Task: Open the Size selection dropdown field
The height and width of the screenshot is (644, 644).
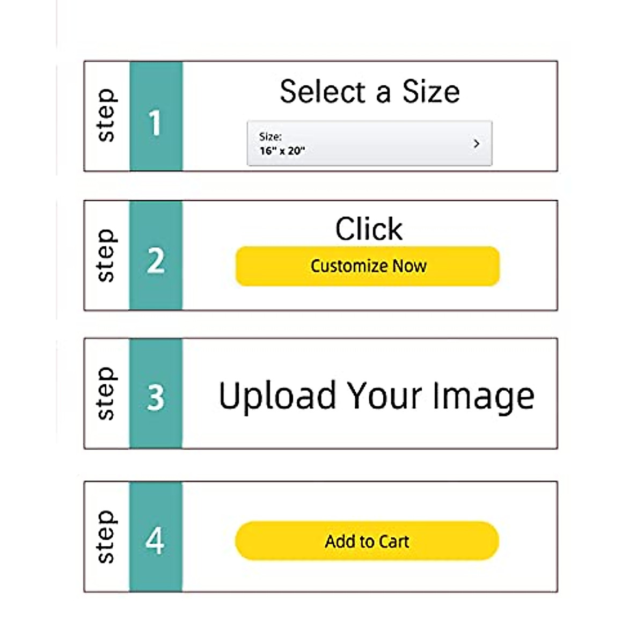Action: coord(369,143)
